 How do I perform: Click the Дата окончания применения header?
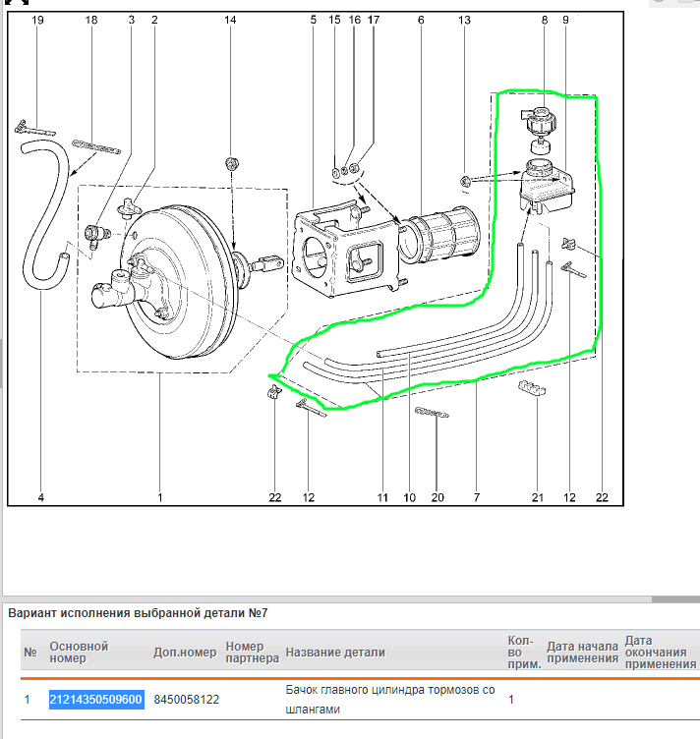tap(661, 653)
